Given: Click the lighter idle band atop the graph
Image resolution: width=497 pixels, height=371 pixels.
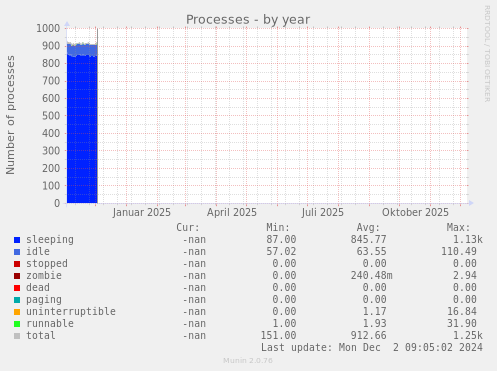Looking at the screenshot, I should [82, 50].
